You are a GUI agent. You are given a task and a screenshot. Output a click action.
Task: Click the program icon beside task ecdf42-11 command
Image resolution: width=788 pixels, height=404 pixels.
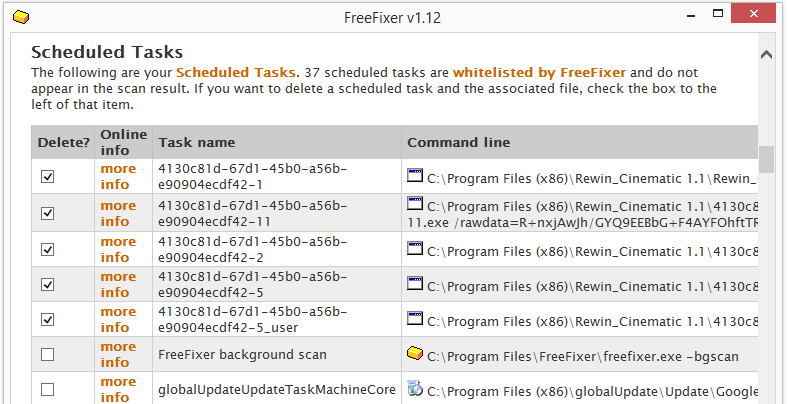[415, 203]
